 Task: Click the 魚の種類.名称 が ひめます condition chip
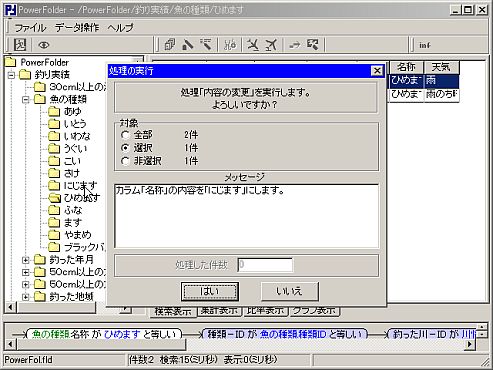coord(104,334)
